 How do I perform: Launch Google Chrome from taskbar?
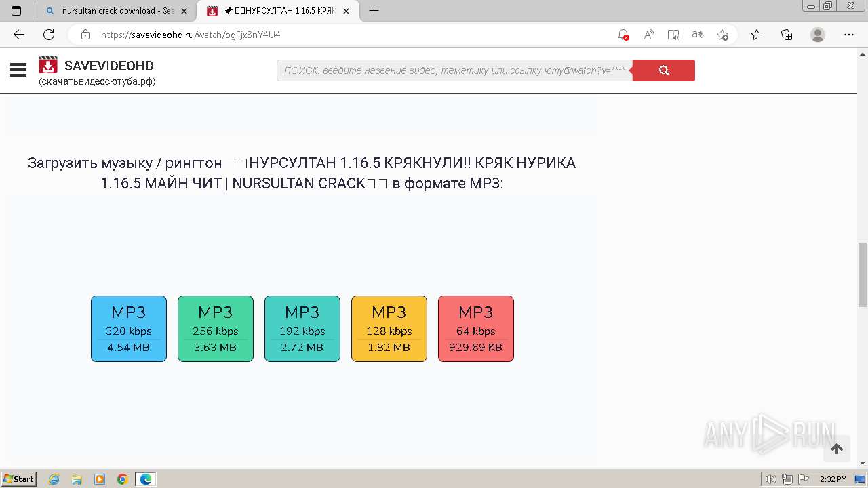123,479
